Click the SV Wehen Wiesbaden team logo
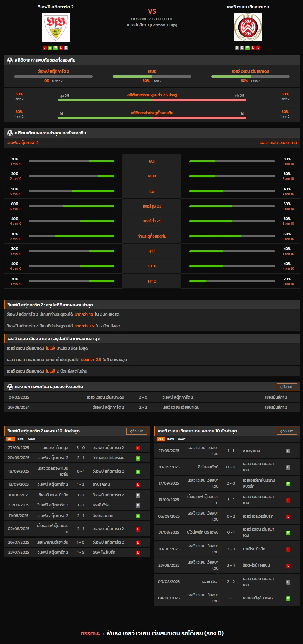303x644 pixels. pyautogui.click(x=248, y=28)
